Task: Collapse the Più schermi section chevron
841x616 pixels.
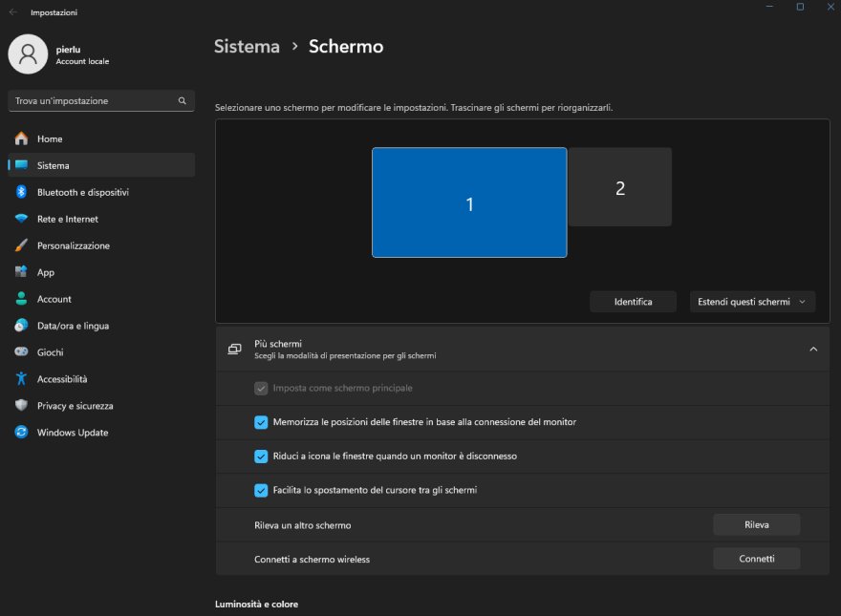Action: (x=813, y=349)
